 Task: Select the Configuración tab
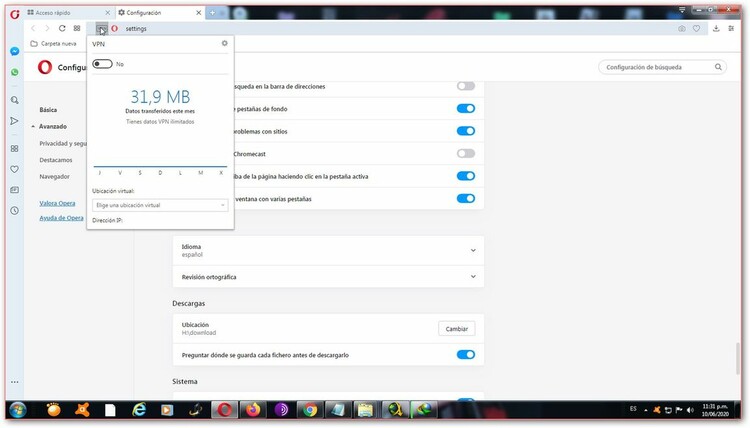(x=159, y=13)
